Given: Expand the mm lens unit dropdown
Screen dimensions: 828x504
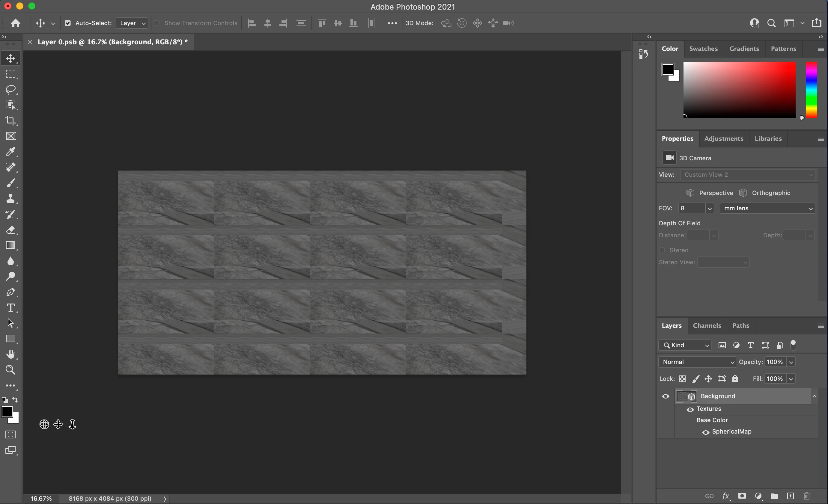Looking at the screenshot, I should 767,209.
